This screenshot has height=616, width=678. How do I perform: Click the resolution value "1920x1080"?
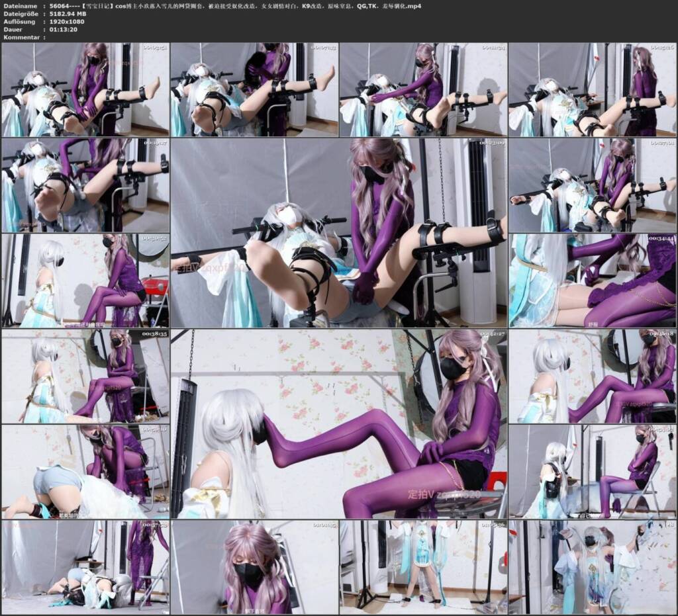pyautogui.click(x=67, y=22)
